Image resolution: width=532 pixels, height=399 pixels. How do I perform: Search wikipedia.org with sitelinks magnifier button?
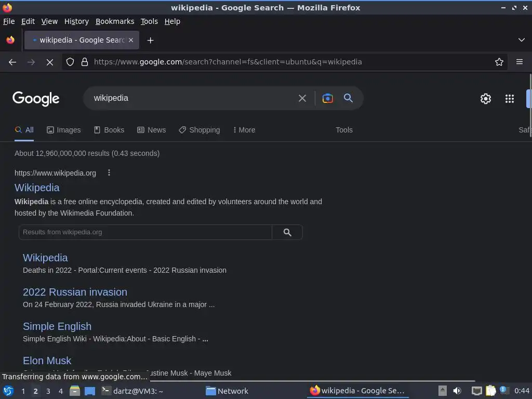287,232
